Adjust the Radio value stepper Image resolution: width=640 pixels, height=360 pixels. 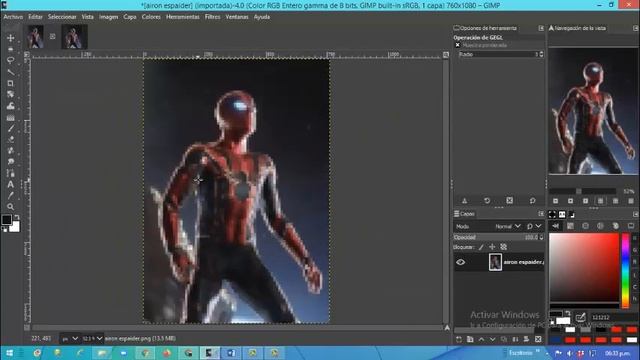[x=542, y=54]
